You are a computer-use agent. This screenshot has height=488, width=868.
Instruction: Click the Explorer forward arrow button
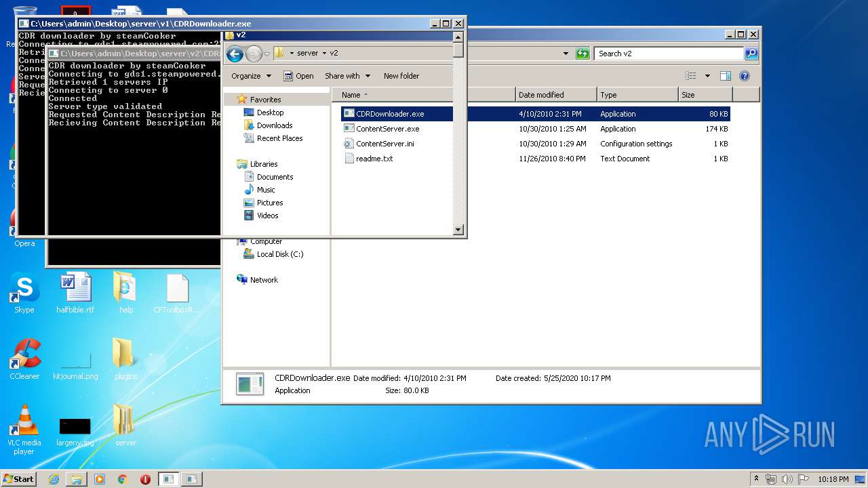[x=254, y=54]
